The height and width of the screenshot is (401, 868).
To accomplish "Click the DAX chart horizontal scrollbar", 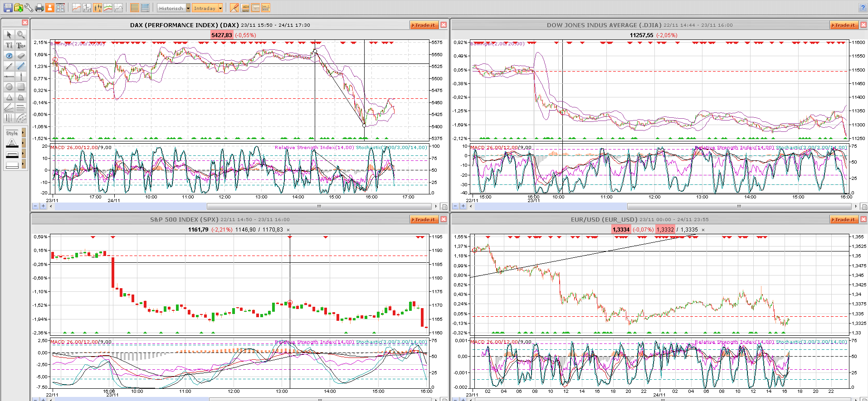I will click(319, 206).
